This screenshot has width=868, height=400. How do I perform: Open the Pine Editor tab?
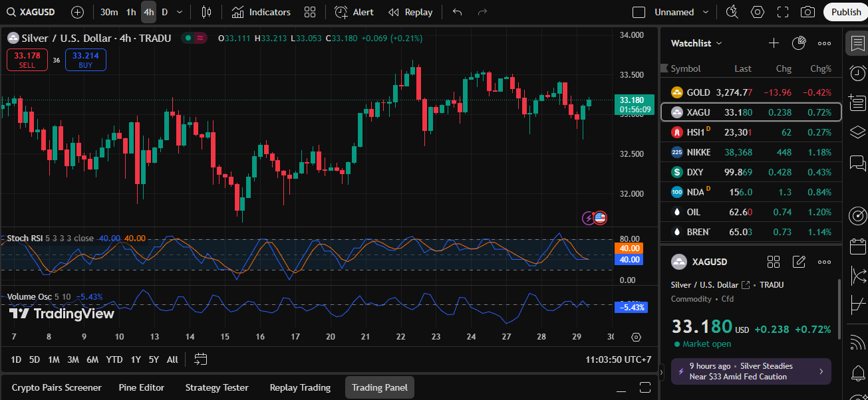click(141, 387)
